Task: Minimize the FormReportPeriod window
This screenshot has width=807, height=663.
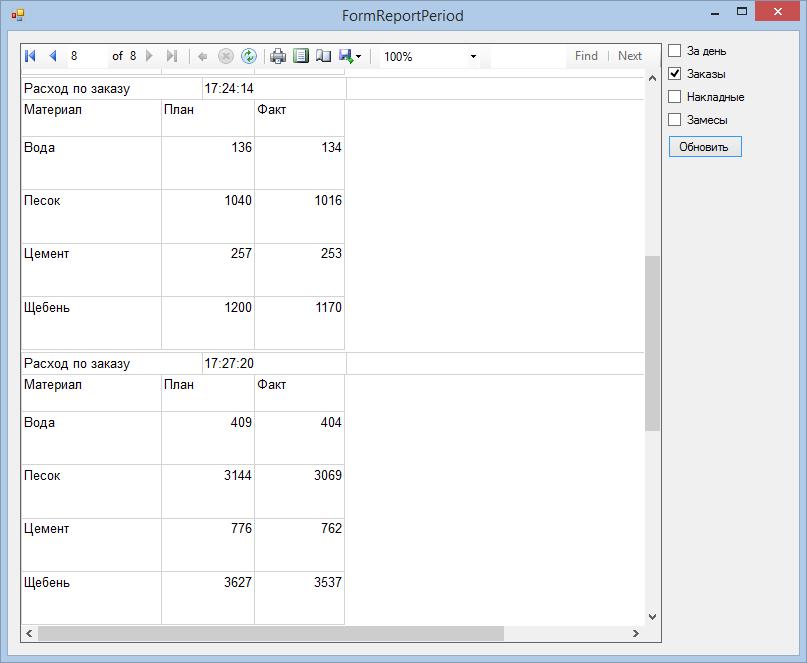Action: 715,13
